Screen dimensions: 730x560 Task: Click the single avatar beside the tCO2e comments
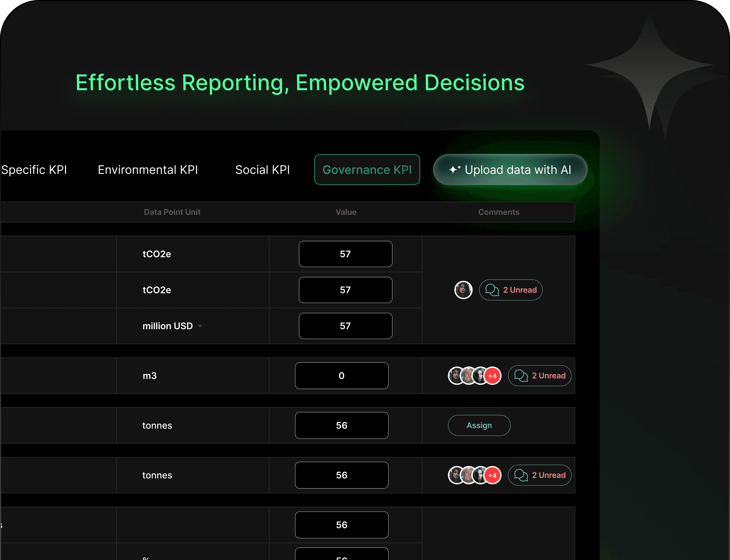click(463, 290)
